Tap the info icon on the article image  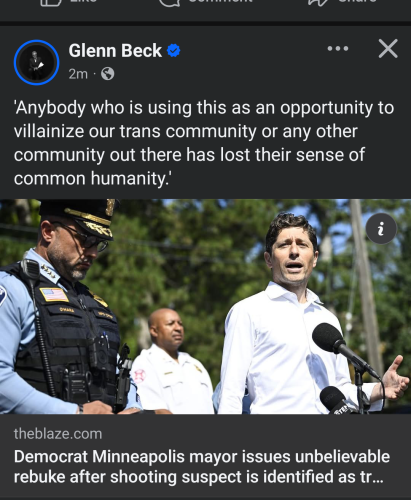click(x=381, y=229)
